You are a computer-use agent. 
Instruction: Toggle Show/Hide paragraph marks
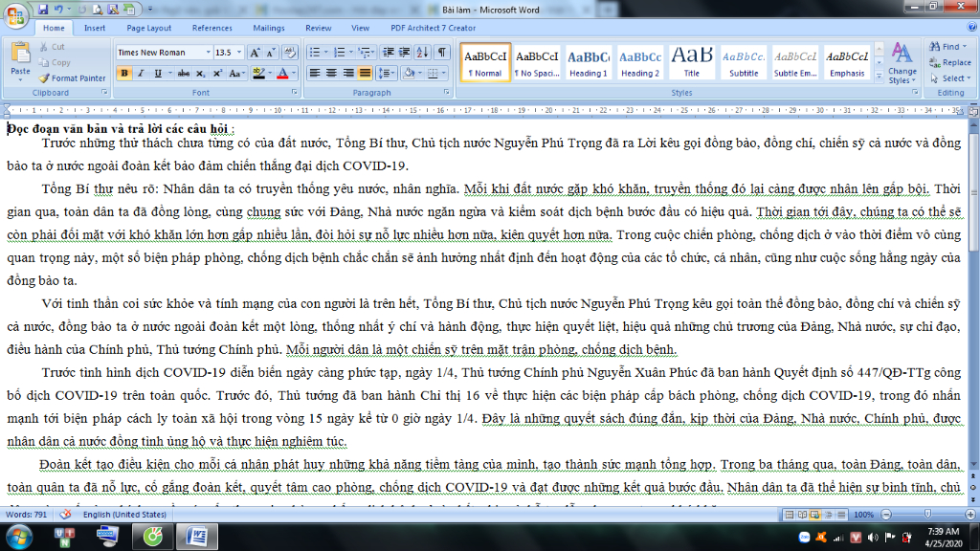442,53
